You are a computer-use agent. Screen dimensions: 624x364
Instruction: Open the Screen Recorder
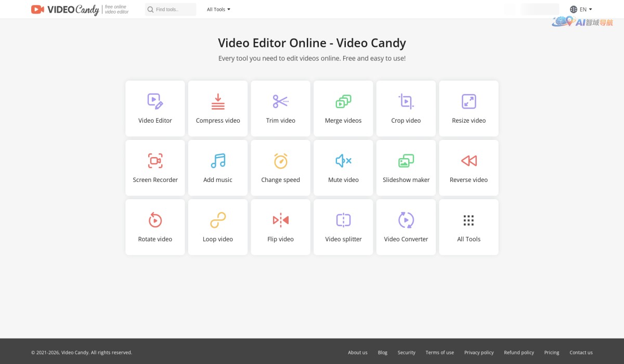tap(155, 167)
